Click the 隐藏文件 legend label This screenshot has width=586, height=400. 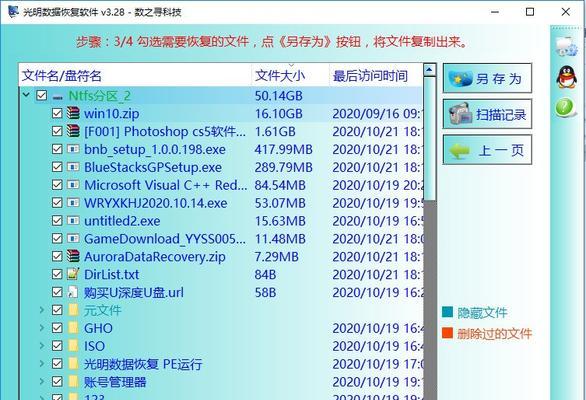pos(482,313)
